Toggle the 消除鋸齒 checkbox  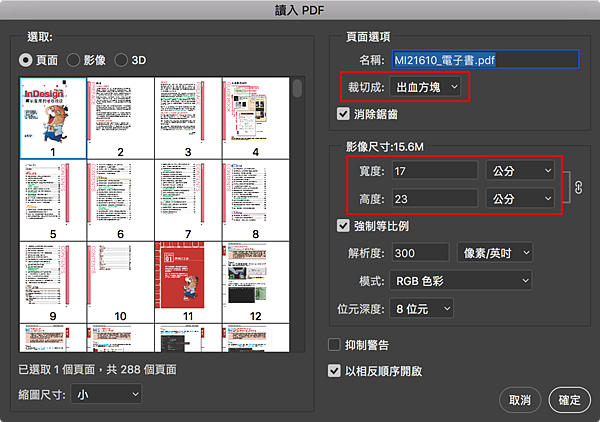(343, 114)
